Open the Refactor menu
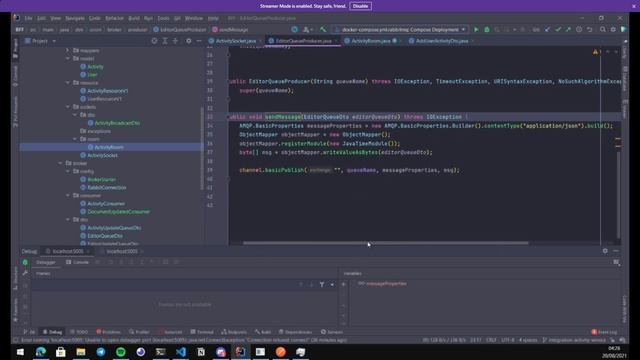Image resolution: width=640 pixels, height=360 pixels. point(114,18)
